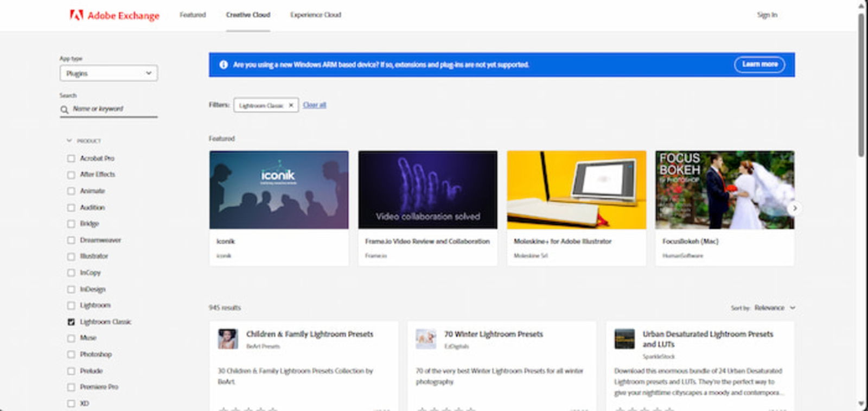Image resolution: width=868 pixels, height=411 pixels.
Task: Go to the Experience Cloud tab
Action: [316, 15]
